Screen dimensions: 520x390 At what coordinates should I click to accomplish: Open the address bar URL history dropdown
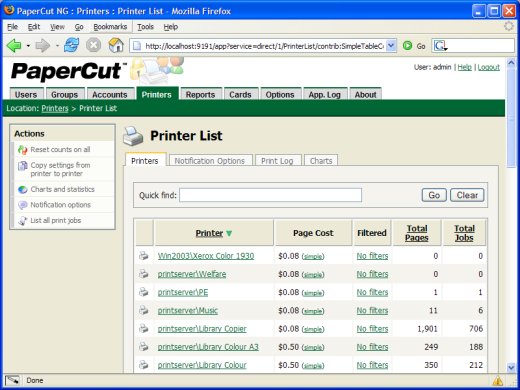pyautogui.click(x=391, y=46)
